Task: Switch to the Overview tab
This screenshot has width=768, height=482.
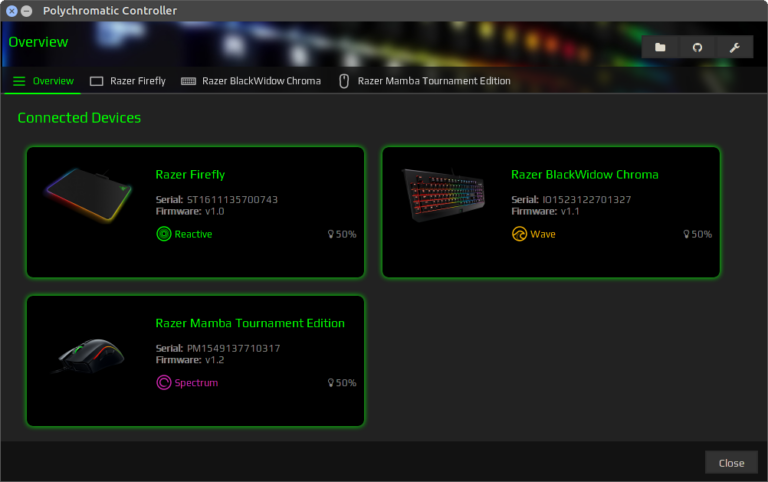Action: pyautogui.click(x=43, y=81)
